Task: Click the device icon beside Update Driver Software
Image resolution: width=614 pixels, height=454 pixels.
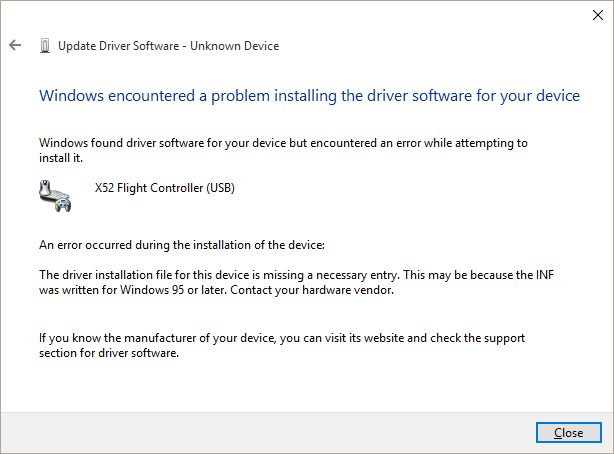Action: (x=45, y=46)
